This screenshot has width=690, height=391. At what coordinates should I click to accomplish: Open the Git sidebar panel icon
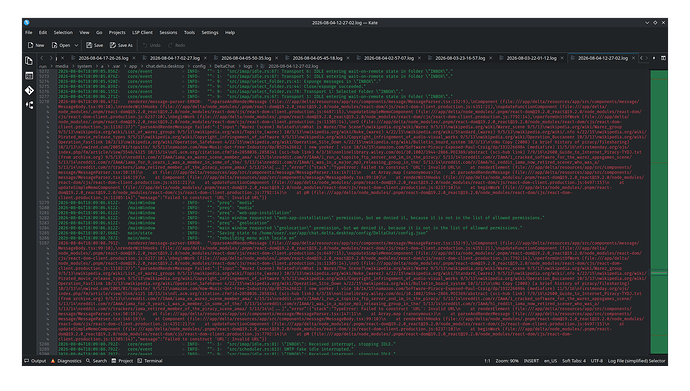click(29, 90)
